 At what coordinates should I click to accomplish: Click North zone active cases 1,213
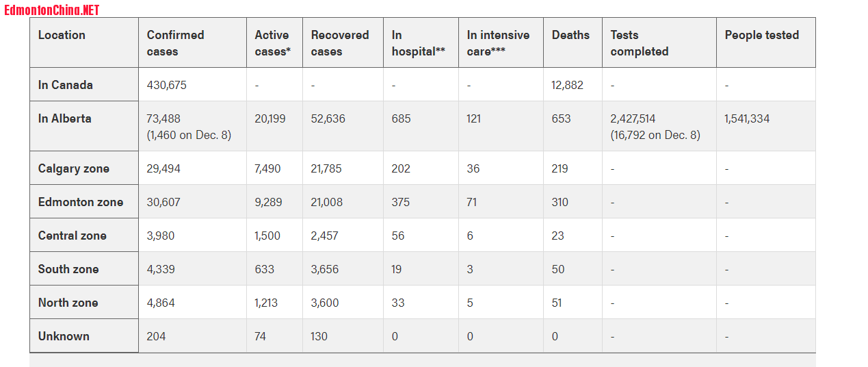pos(267,303)
